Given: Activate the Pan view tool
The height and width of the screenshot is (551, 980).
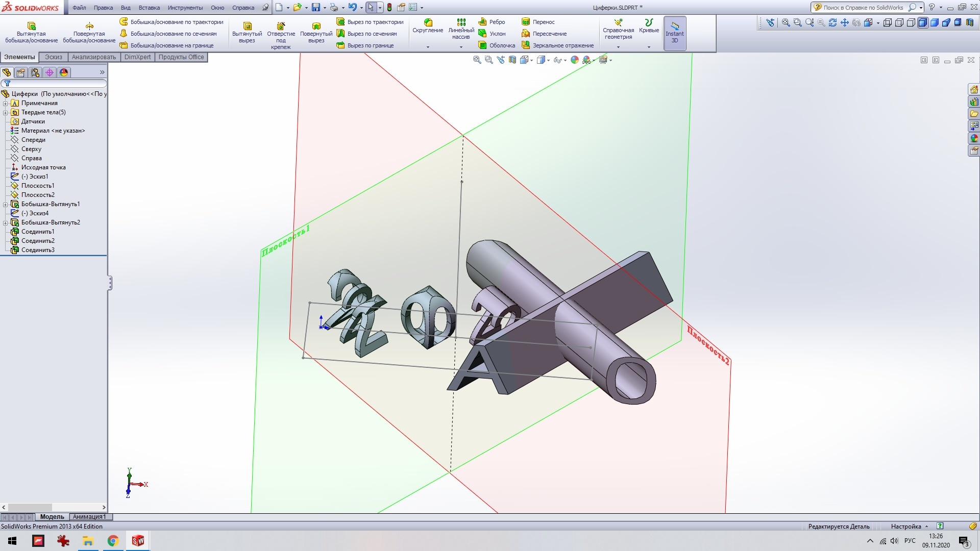Looking at the screenshot, I should (x=844, y=22).
